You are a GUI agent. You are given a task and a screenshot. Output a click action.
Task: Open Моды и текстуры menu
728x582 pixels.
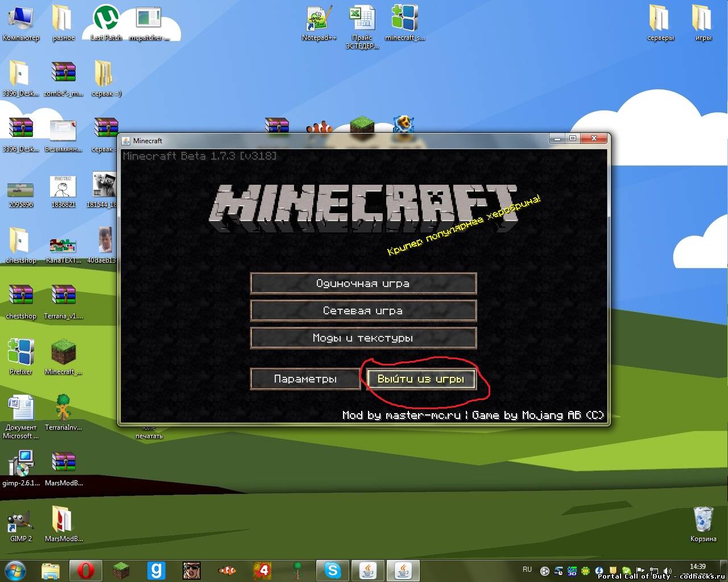(x=363, y=338)
